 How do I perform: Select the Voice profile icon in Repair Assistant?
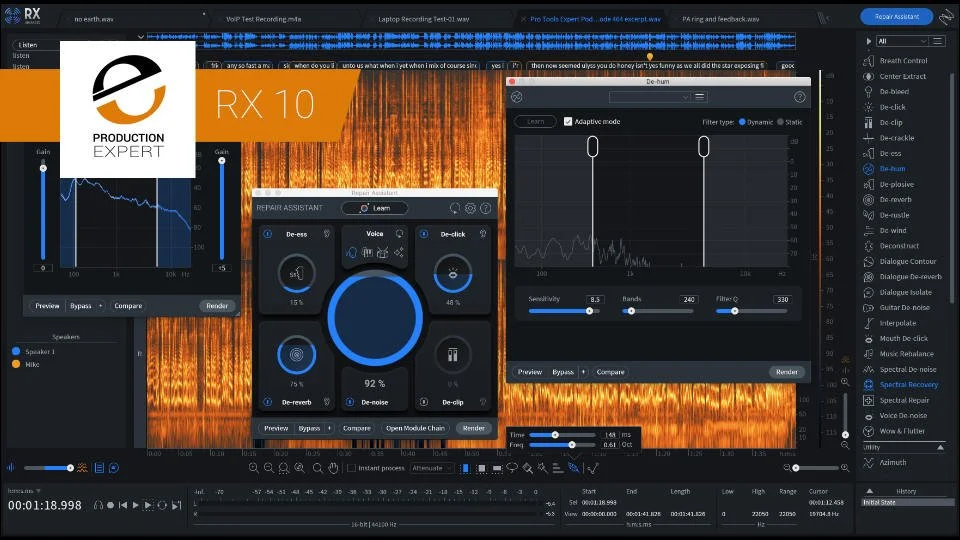click(351, 252)
